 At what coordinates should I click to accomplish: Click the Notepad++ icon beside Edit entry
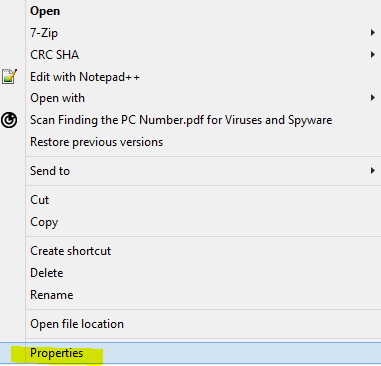pos(9,77)
